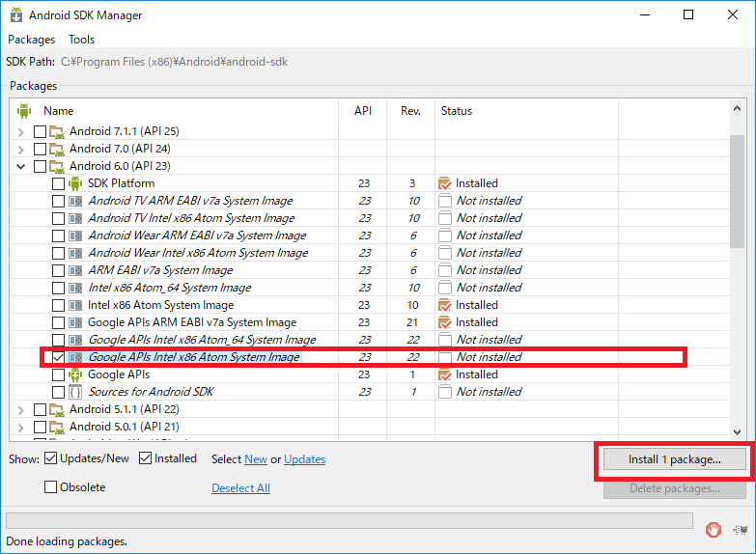
Task: Click the scrollbar up arrow
Action: (x=738, y=108)
